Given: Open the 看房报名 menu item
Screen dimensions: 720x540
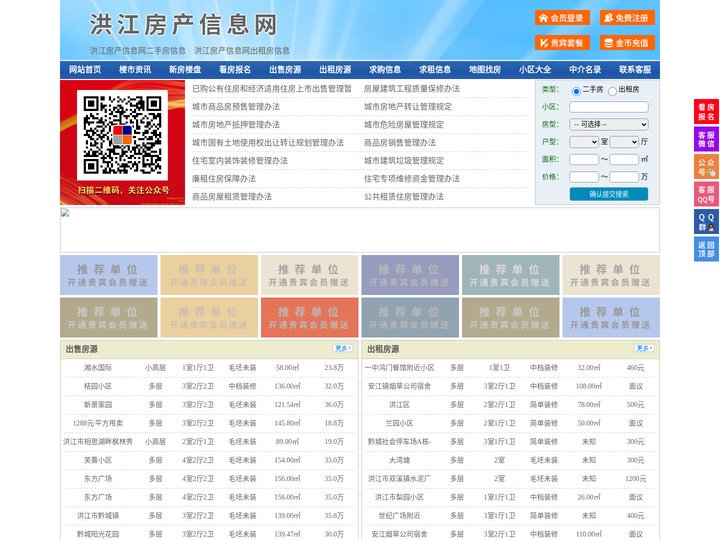Looking at the screenshot, I should click(x=235, y=70).
